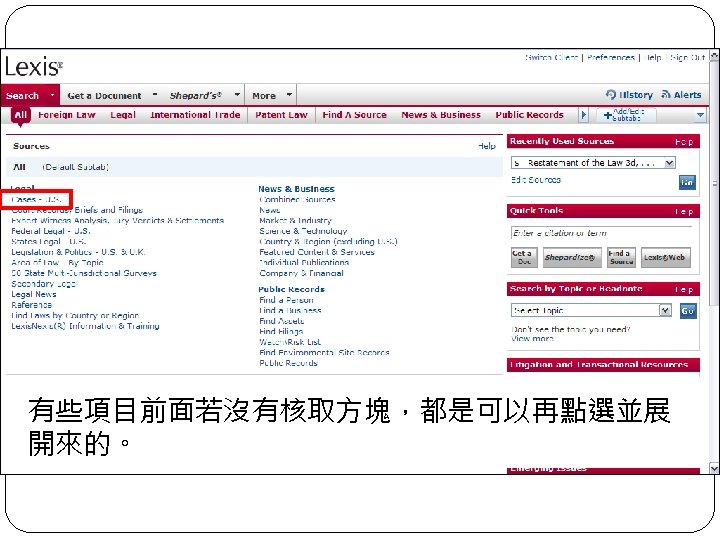This screenshot has width=720, height=540.
Task: Open Market & Industry link
Action: (295, 220)
